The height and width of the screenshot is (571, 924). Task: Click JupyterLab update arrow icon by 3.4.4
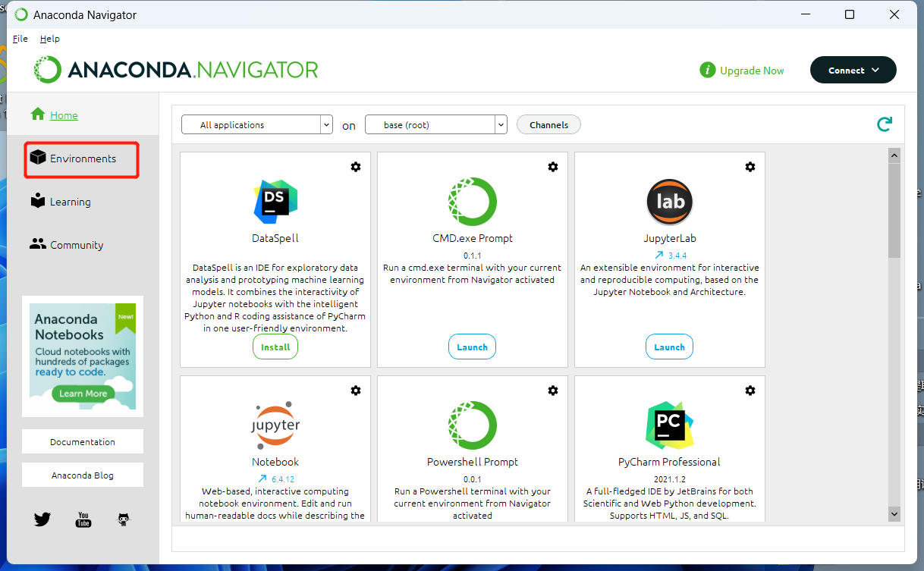tap(661, 256)
